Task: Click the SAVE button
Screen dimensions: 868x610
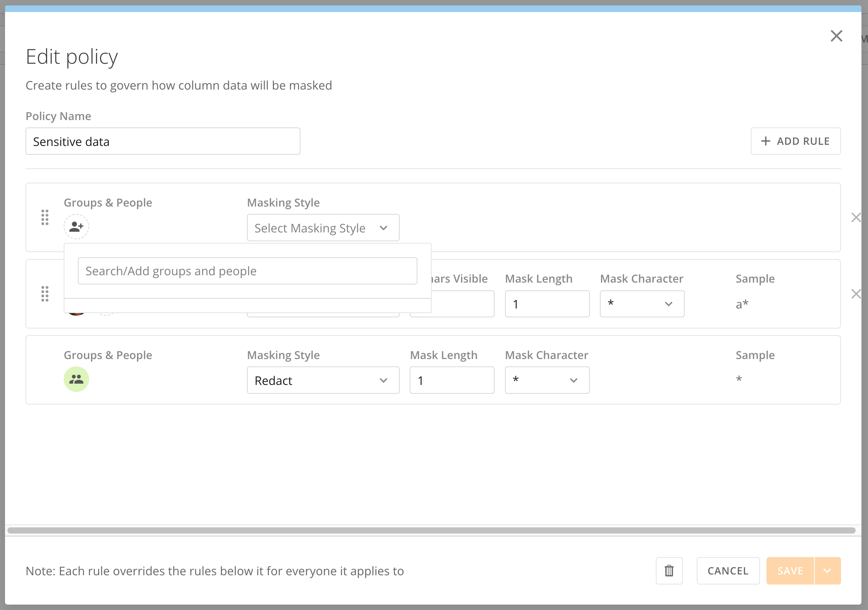Action: pyautogui.click(x=790, y=571)
